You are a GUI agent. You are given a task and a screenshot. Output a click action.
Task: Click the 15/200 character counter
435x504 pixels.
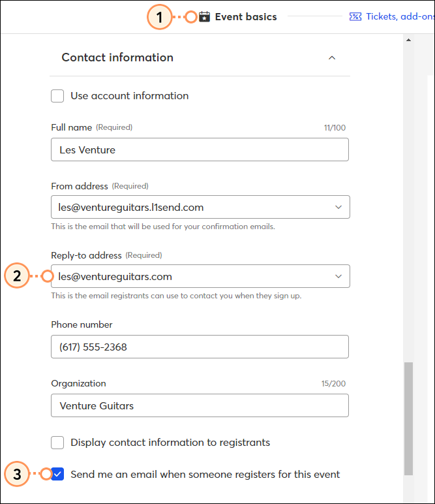(x=333, y=383)
